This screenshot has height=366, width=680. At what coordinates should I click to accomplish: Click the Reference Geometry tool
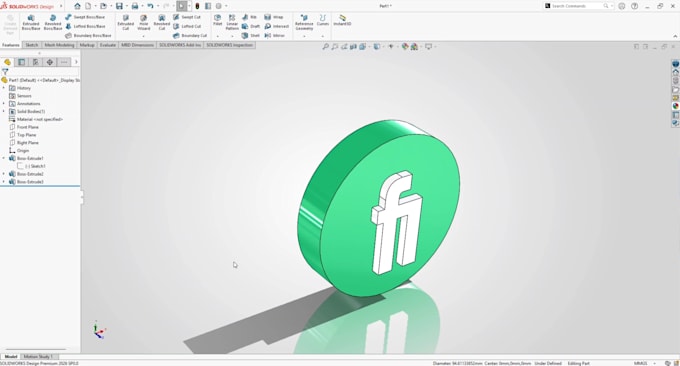coord(304,22)
